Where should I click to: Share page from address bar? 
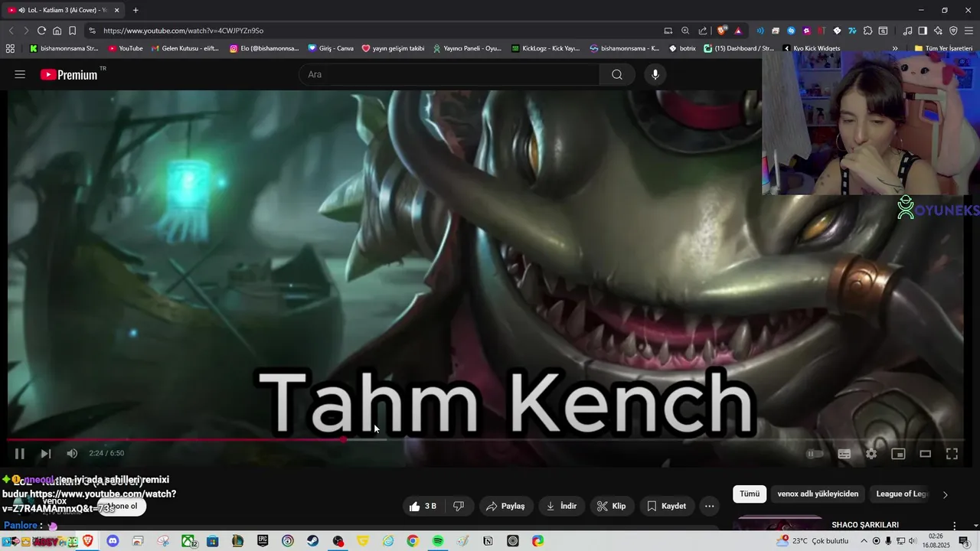point(703,31)
